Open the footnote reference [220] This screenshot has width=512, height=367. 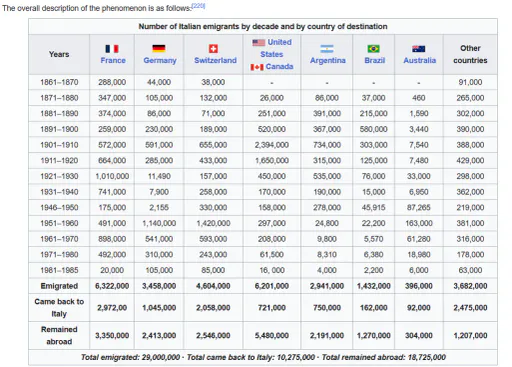[198, 6]
